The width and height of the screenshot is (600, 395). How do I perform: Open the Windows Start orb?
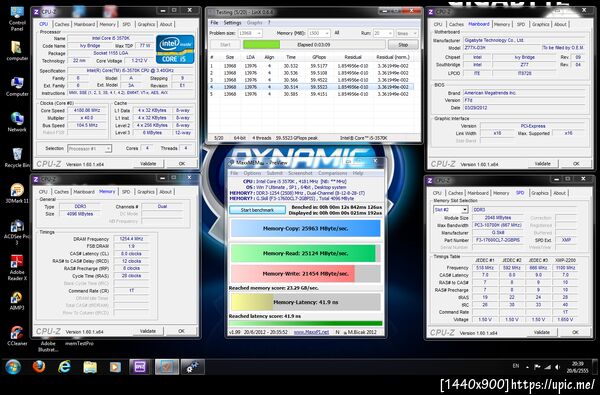(x=13, y=367)
